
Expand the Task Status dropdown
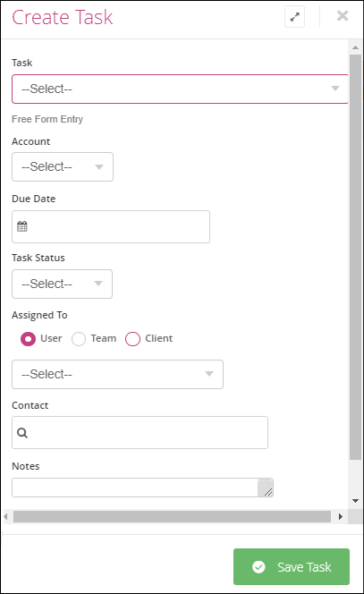[62, 284]
